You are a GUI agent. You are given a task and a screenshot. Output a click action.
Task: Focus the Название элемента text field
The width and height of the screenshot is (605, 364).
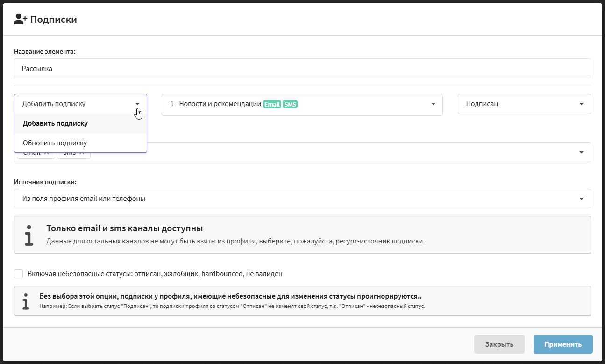pyautogui.click(x=302, y=68)
